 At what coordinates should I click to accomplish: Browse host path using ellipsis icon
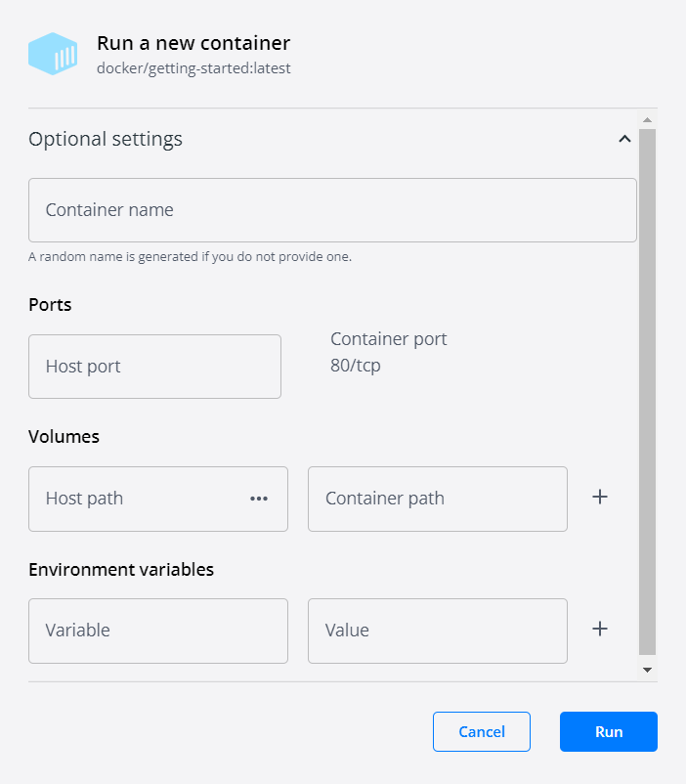(258, 499)
